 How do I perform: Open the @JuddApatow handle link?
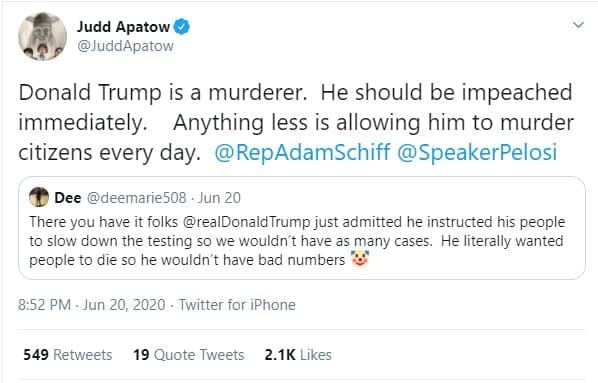tap(125, 46)
